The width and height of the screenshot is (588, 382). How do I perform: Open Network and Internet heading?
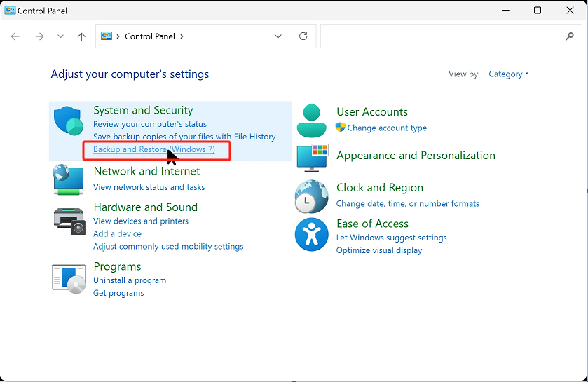pos(146,171)
